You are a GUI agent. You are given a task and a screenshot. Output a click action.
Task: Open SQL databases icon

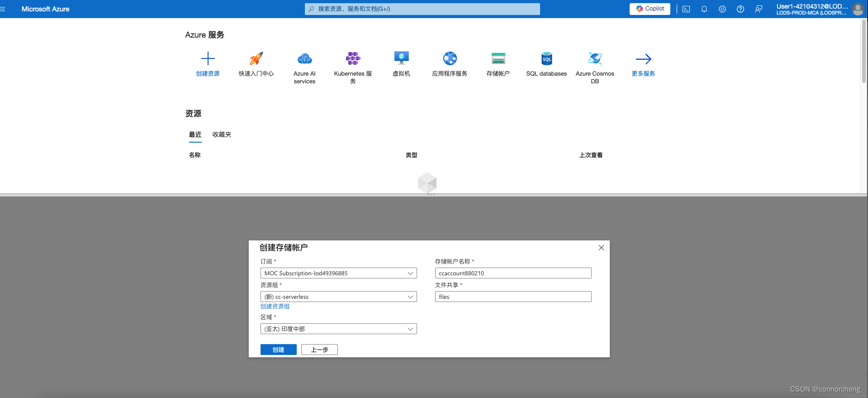tap(546, 58)
